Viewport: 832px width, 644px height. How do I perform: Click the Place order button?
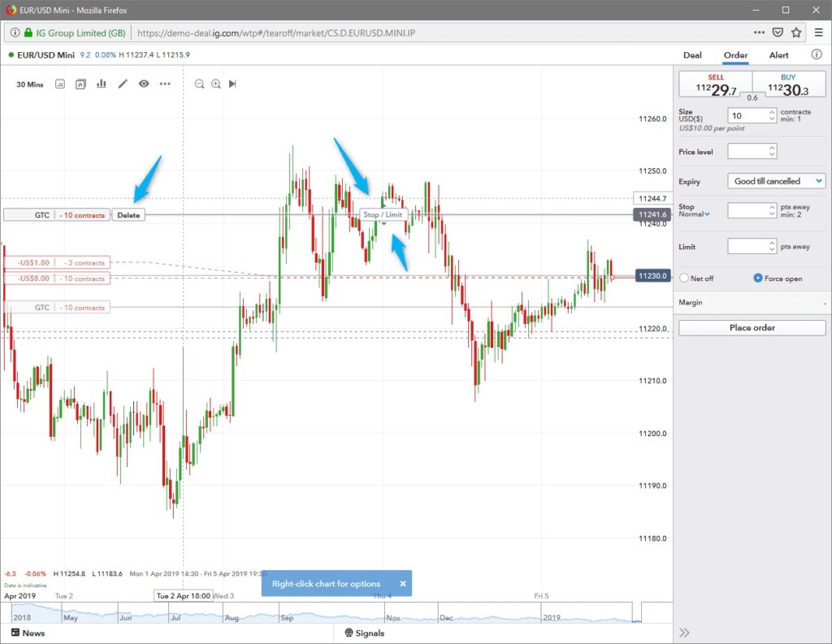[752, 328]
